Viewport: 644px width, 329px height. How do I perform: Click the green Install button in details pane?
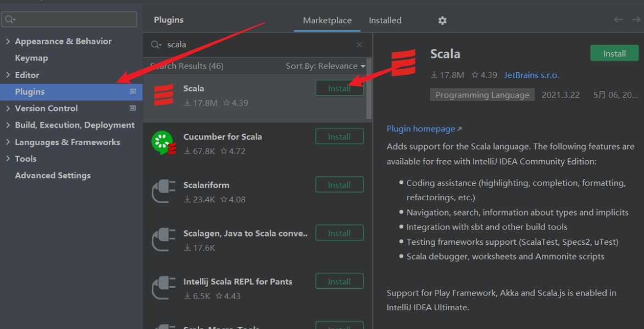pos(614,53)
